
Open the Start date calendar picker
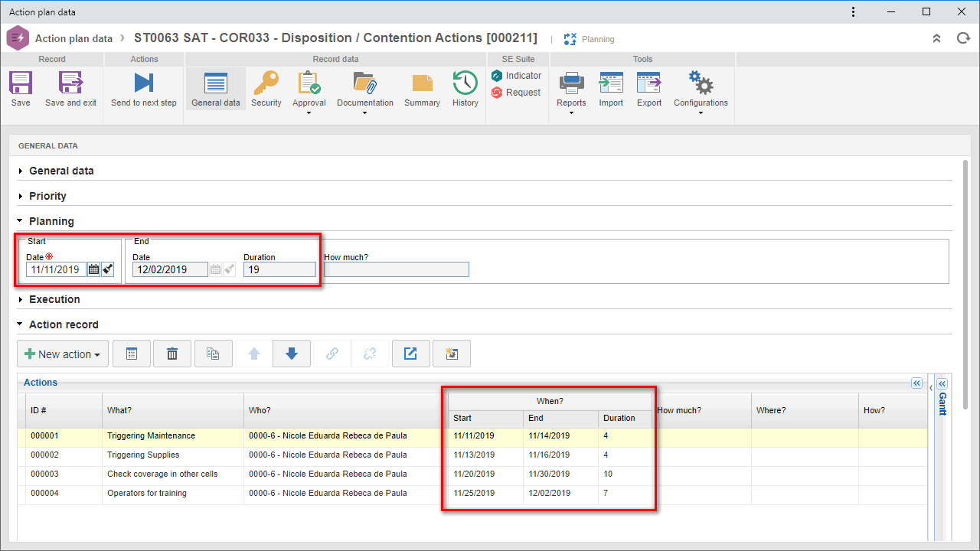[x=93, y=269]
